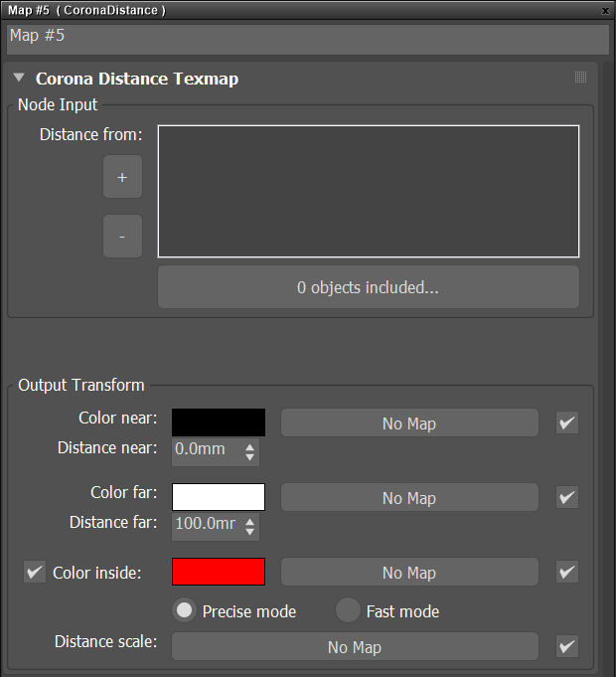Assign a map to Distance scale
Image resolution: width=616 pixels, height=677 pixels.
(x=355, y=646)
